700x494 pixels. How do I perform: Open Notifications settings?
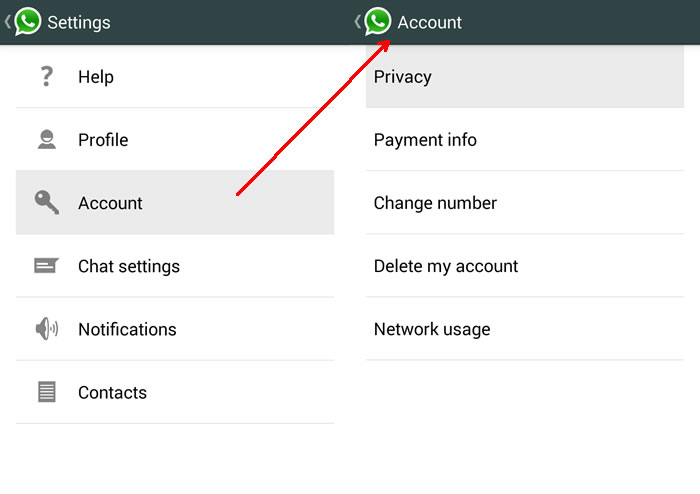click(x=127, y=329)
